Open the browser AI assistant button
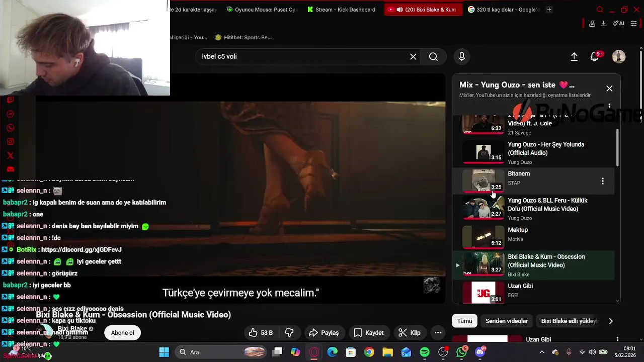644x362 pixels. coord(618,24)
